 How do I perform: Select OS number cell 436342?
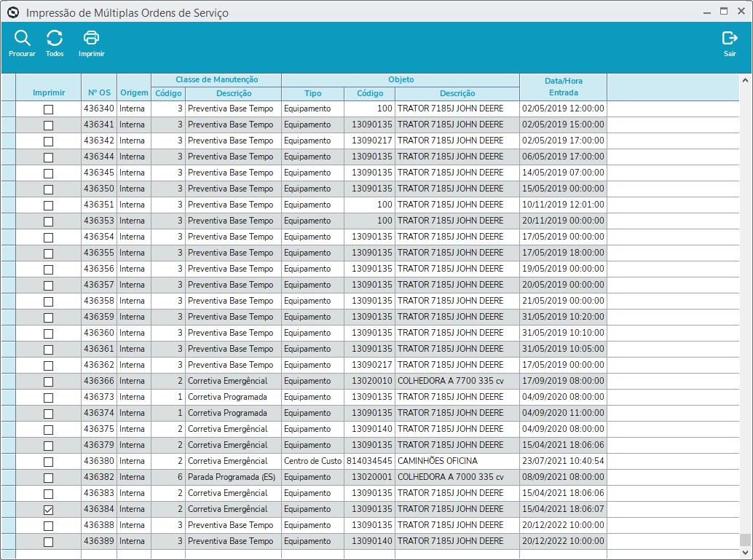99,141
